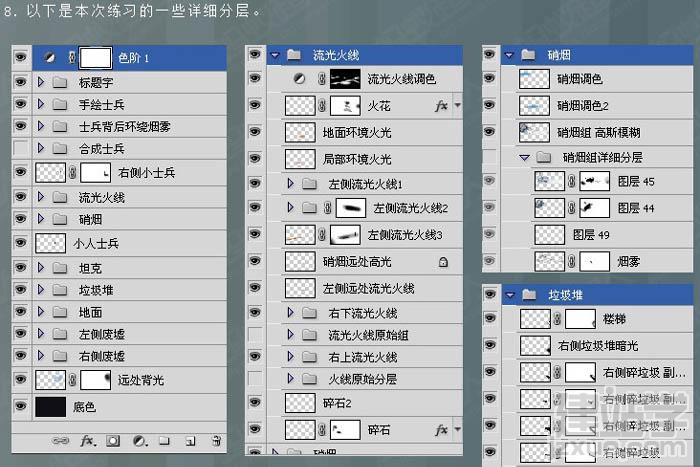
Task: Expand the 右上流光火线 group
Action: coord(290,357)
